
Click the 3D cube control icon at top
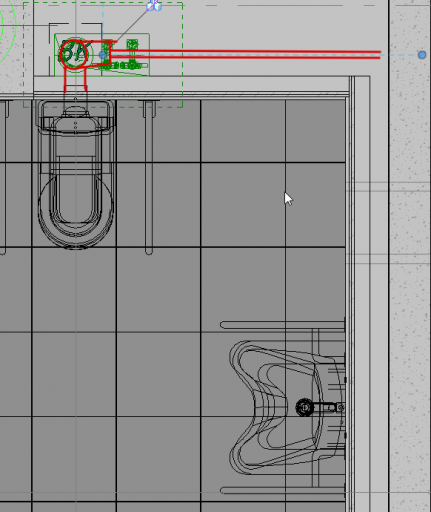pyautogui.click(x=154, y=6)
